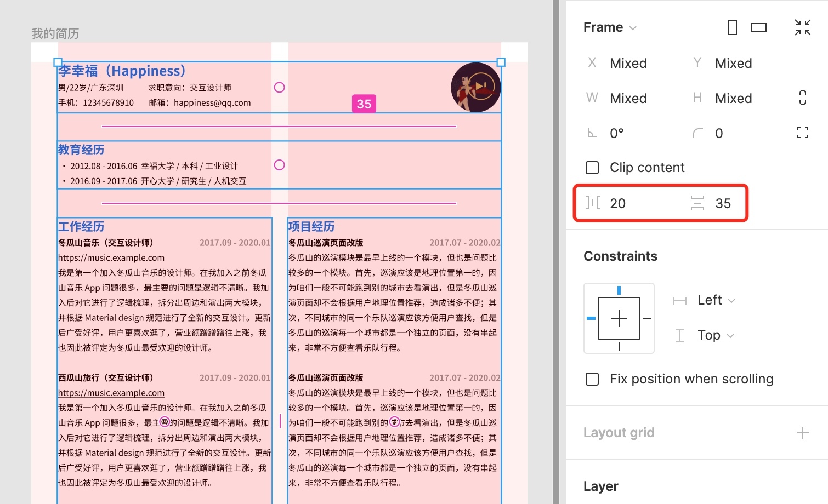Viewport: 828px width, 504px height.
Task: Open the Frame type dropdown
Action: (610, 27)
